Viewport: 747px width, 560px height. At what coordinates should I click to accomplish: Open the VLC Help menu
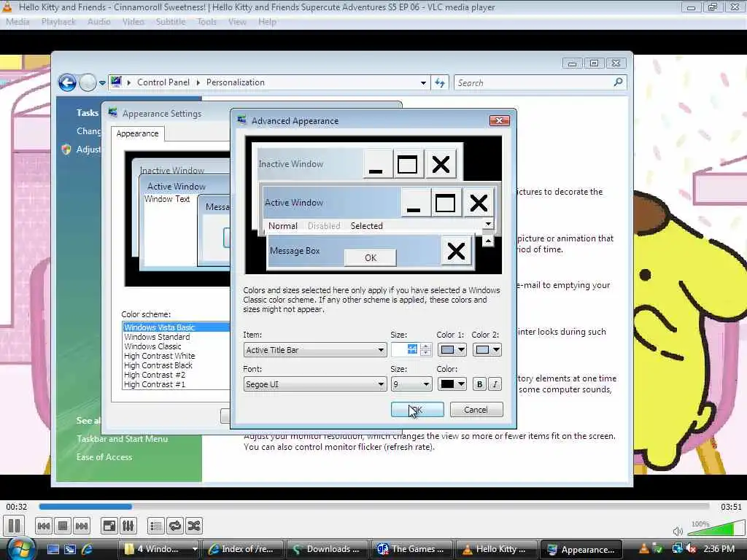point(267,22)
